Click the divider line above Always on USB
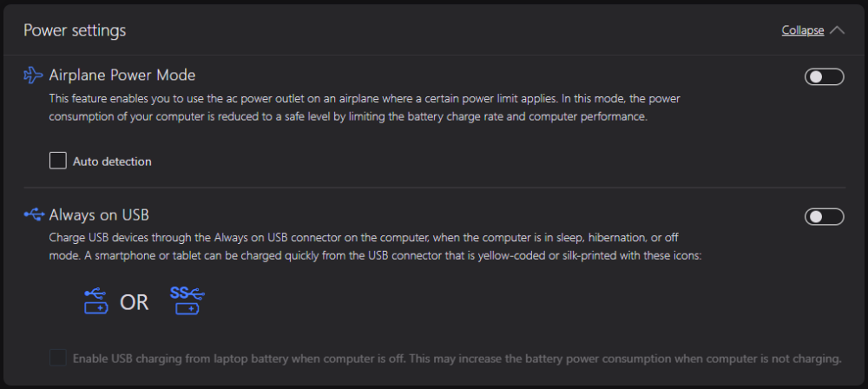The image size is (868, 389). coord(434,188)
